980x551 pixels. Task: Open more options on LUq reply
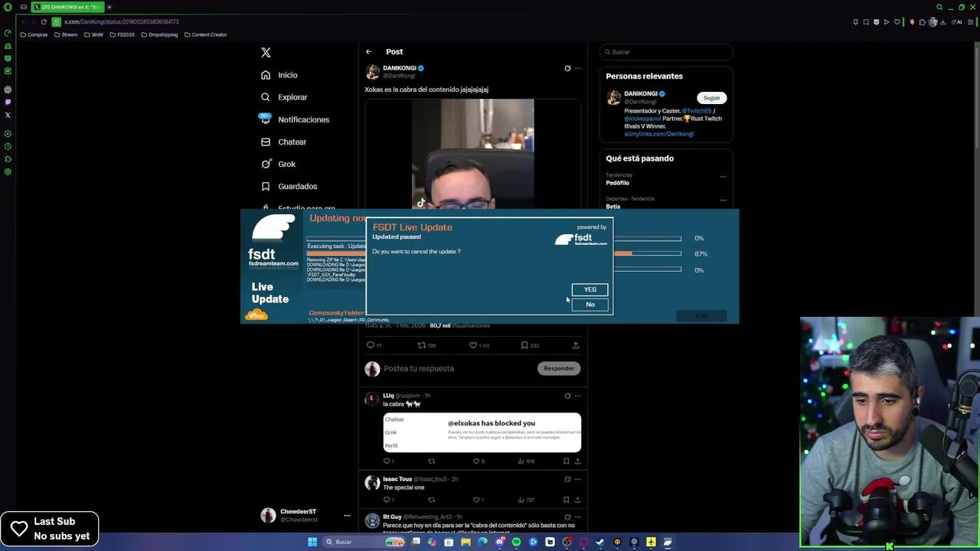pos(577,396)
